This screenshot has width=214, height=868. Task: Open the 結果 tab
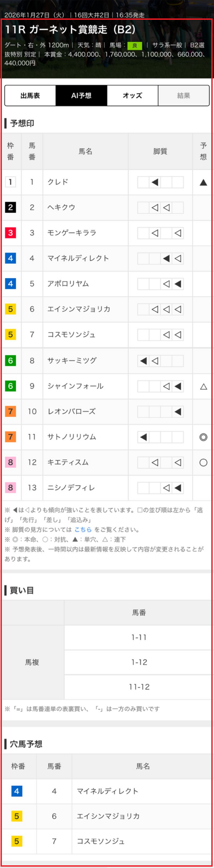pos(184,95)
